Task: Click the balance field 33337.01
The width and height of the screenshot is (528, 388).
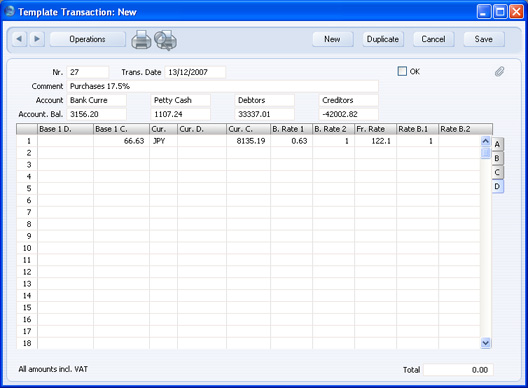Action: (264, 114)
